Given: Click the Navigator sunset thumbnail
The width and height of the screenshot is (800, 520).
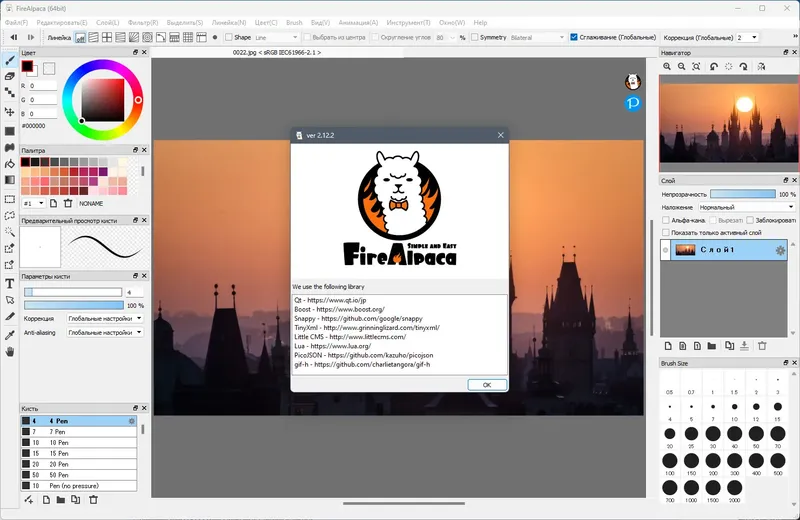Looking at the screenshot, I should (730, 123).
